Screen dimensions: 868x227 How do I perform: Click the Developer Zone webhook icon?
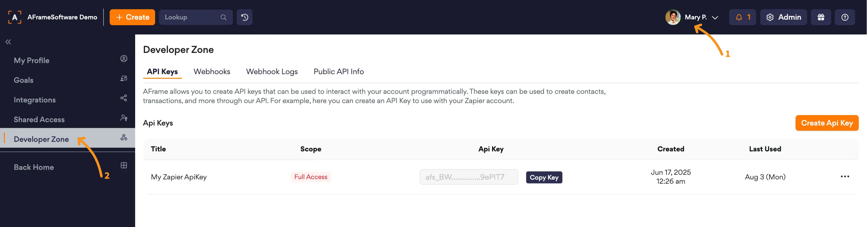[x=124, y=137]
